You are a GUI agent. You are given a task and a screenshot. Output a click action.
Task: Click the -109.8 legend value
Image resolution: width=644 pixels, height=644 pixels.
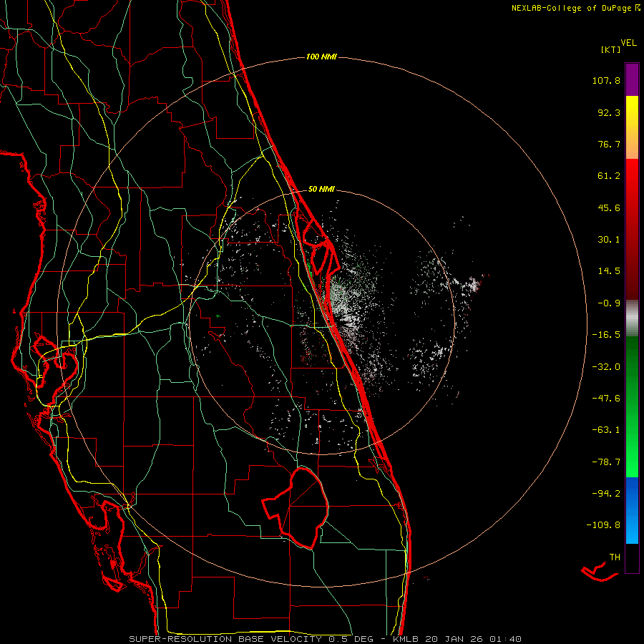[x=603, y=525]
